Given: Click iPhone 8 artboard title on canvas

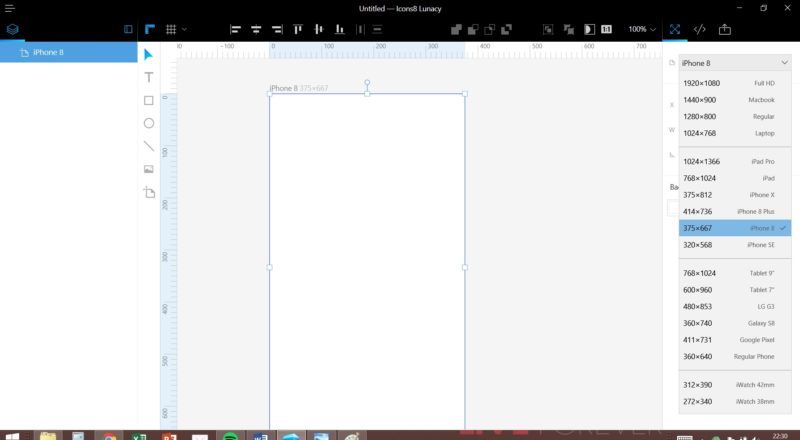Looking at the screenshot, I should pyautogui.click(x=283, y=89).
